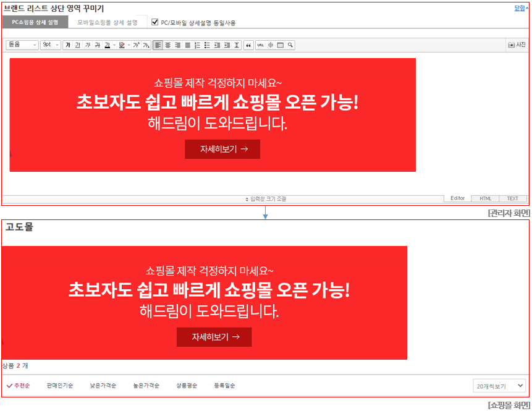Sort products by 등록일순

coord(225,386)
